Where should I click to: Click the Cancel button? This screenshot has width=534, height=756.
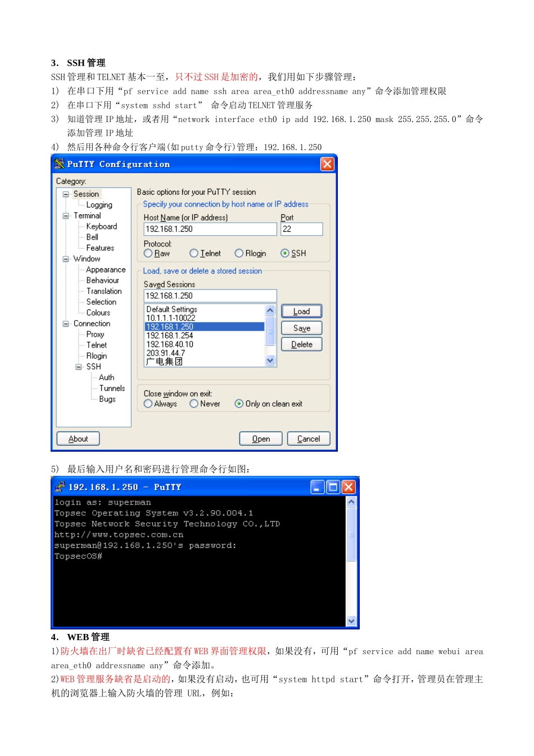(x=309, y=439)
